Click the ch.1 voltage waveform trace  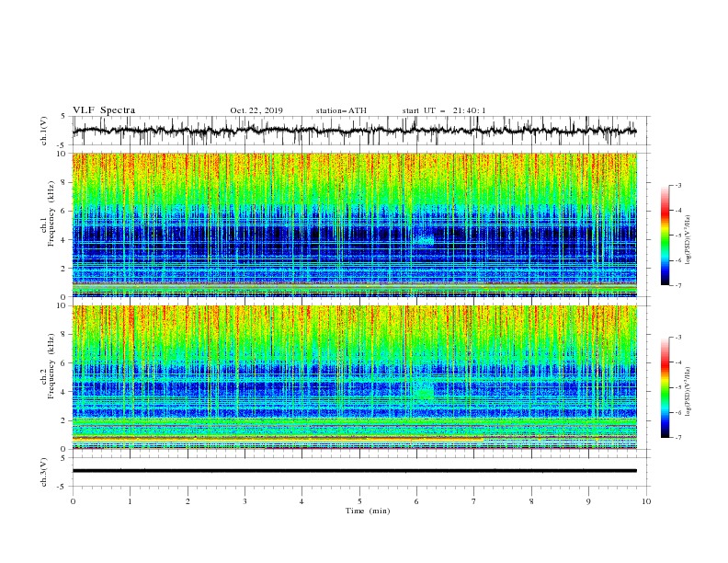click(354, 131)
